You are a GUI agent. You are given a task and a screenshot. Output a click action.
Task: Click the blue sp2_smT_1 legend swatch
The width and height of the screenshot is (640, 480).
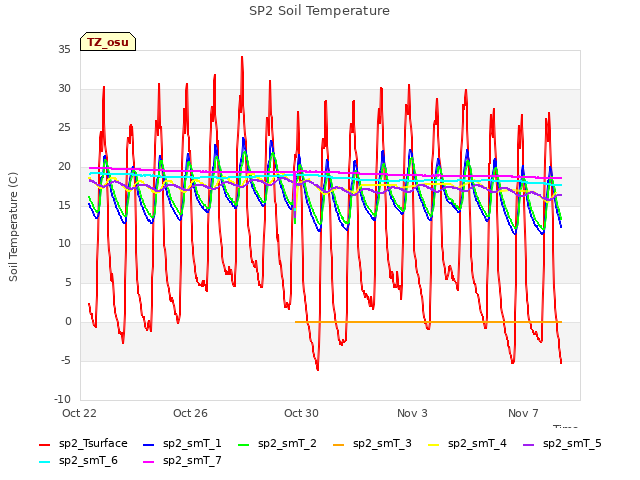click(x=149, y=444)
